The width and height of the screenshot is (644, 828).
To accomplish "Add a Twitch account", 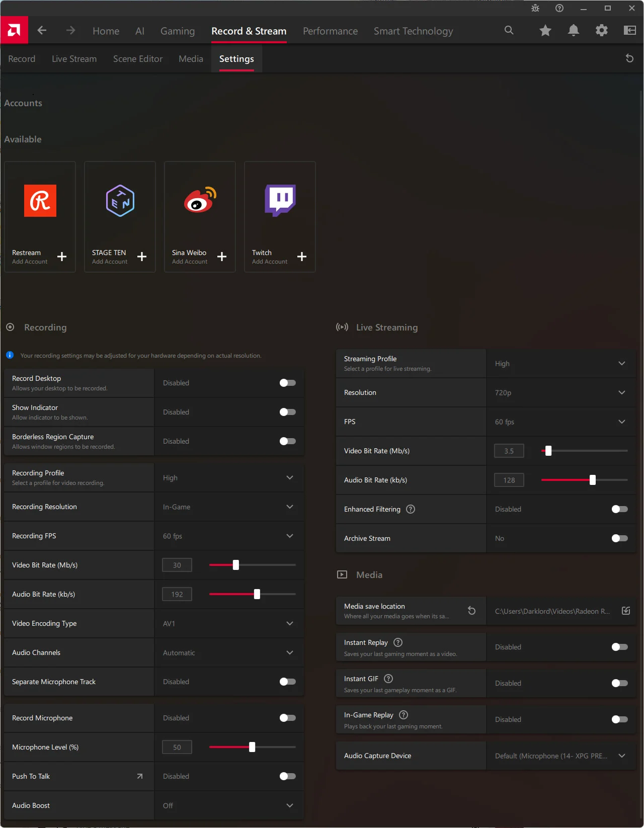I will pos(301,257).
